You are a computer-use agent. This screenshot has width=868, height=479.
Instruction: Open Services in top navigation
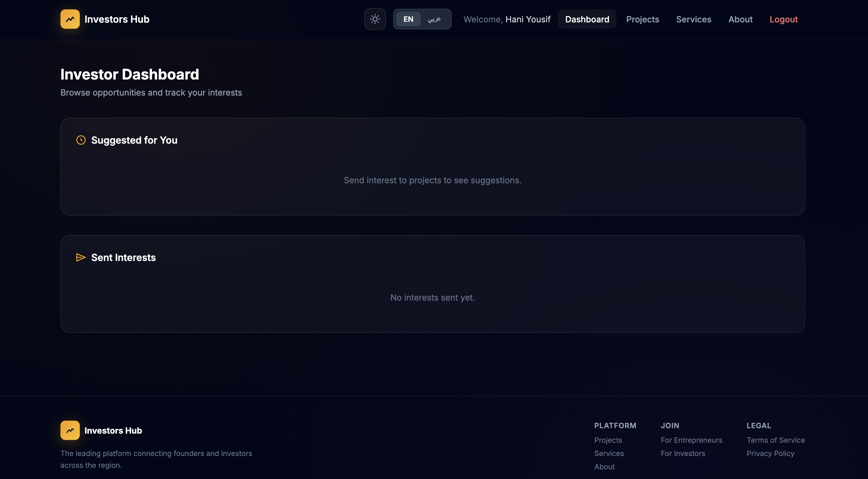[693, 19]
